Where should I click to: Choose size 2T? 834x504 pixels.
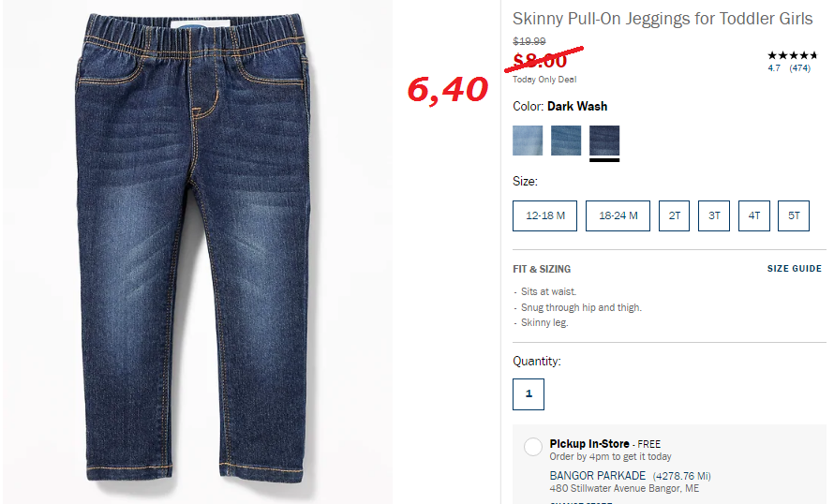click(x=674, y=215)
